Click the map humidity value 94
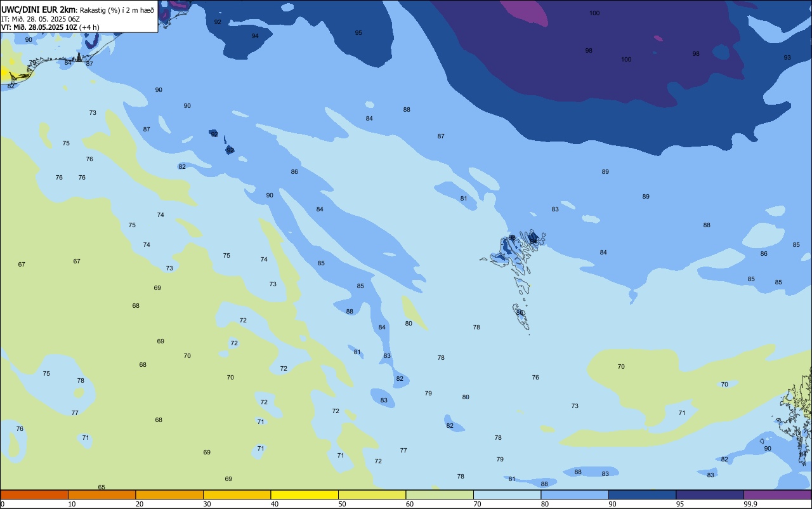Screen dimensions: 812x509 click(255, 36)
